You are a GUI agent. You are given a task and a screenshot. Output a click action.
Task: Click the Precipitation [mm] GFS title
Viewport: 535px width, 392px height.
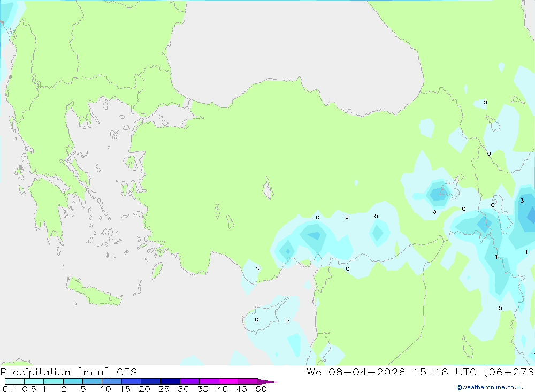coord(68,372)
